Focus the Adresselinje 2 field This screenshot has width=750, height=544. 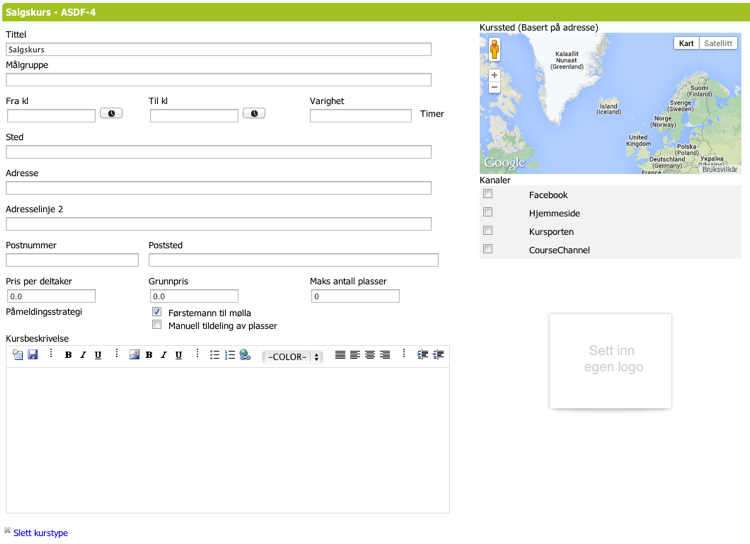coord(219,224)
